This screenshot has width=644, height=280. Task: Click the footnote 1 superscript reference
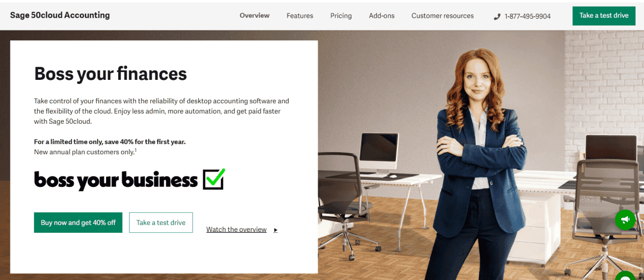point(135,150)
